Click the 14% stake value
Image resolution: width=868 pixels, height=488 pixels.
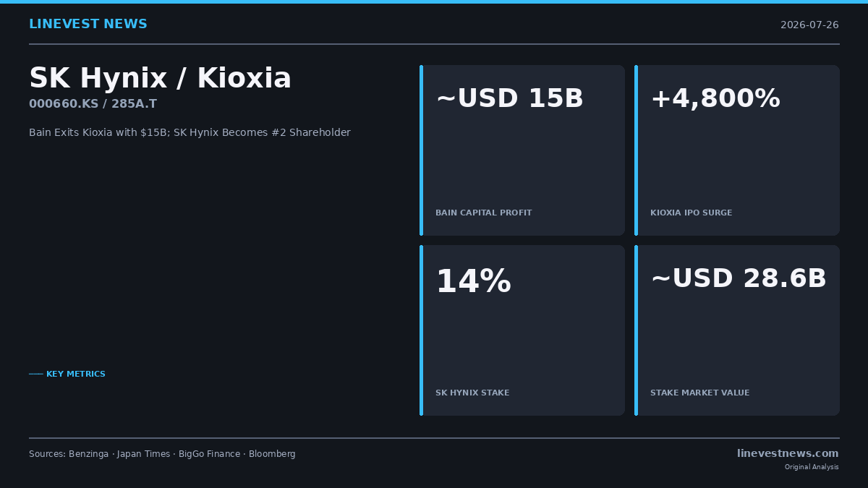click(x=473, y=281)
